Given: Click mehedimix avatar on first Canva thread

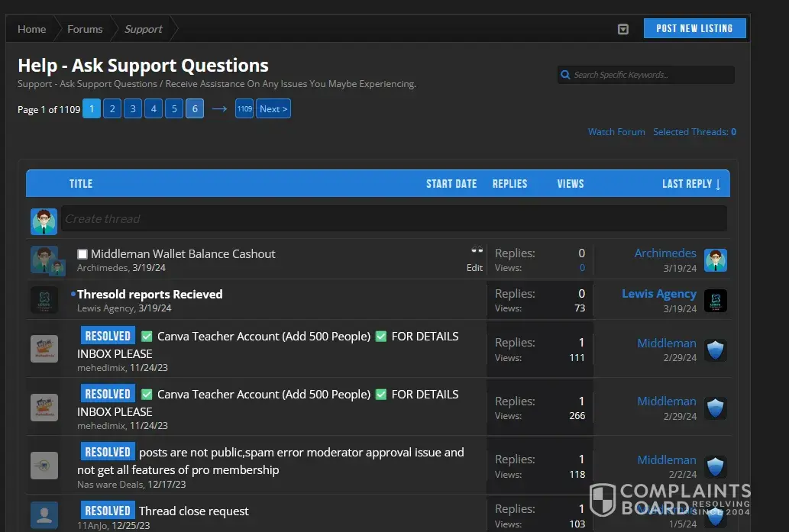Looking at the screenshot, I should point(44,349).
